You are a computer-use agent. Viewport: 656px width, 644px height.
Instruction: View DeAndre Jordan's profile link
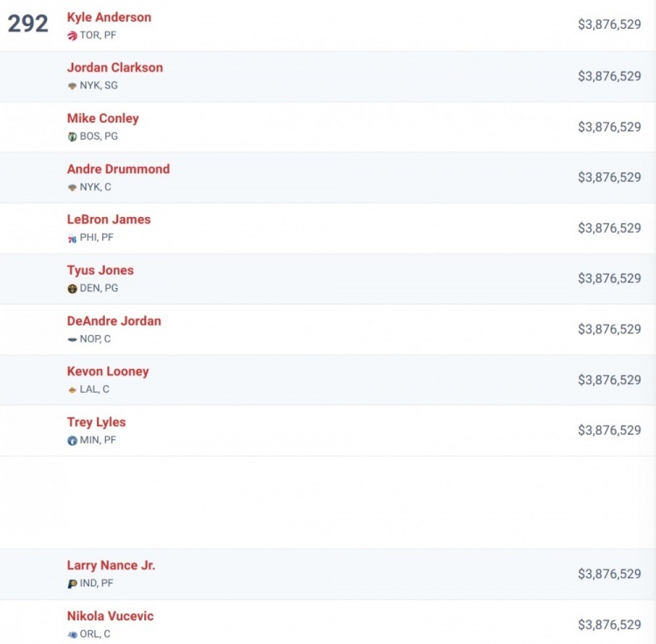pyautogui.click(x=114, y=321)
